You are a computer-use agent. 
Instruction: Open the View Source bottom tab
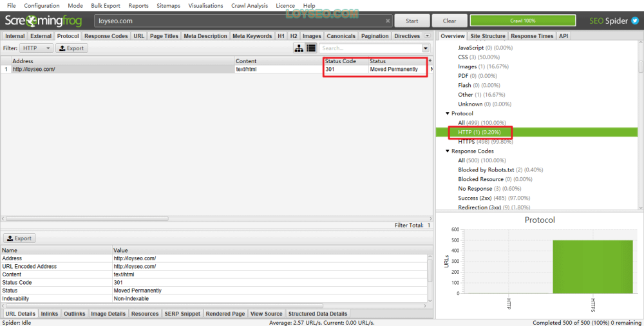point(266,313)
